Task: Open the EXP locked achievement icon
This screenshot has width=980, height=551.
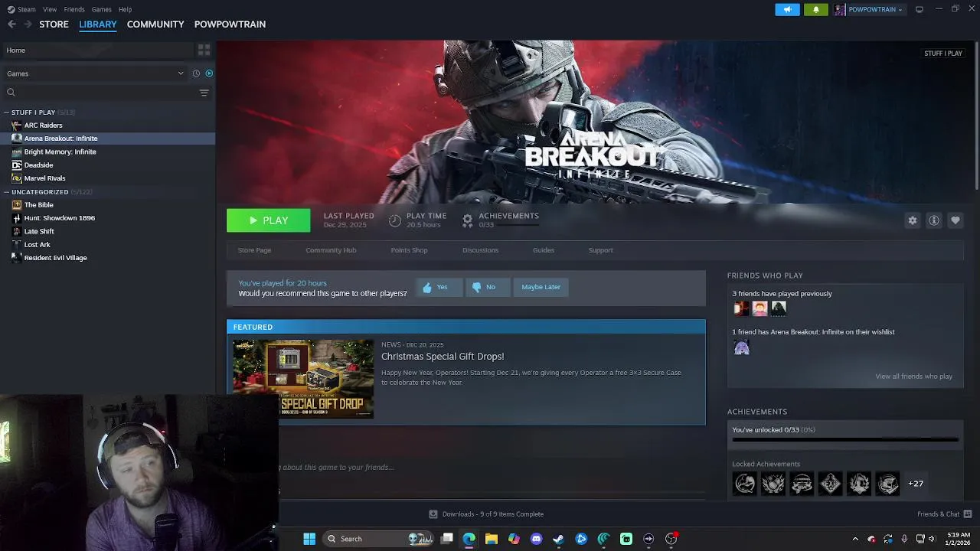Action: (831, 484)
